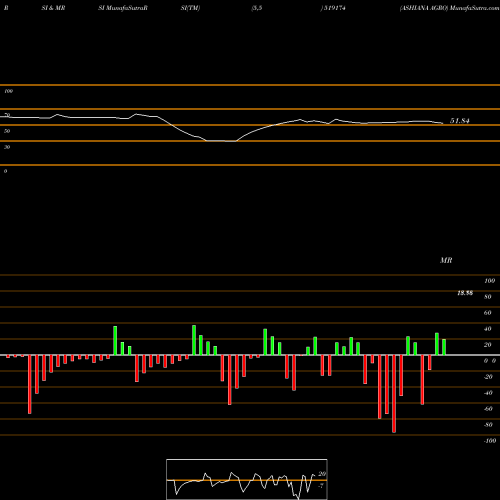
Task: Click the RSI value label 51.84
Action: [460, 121]
